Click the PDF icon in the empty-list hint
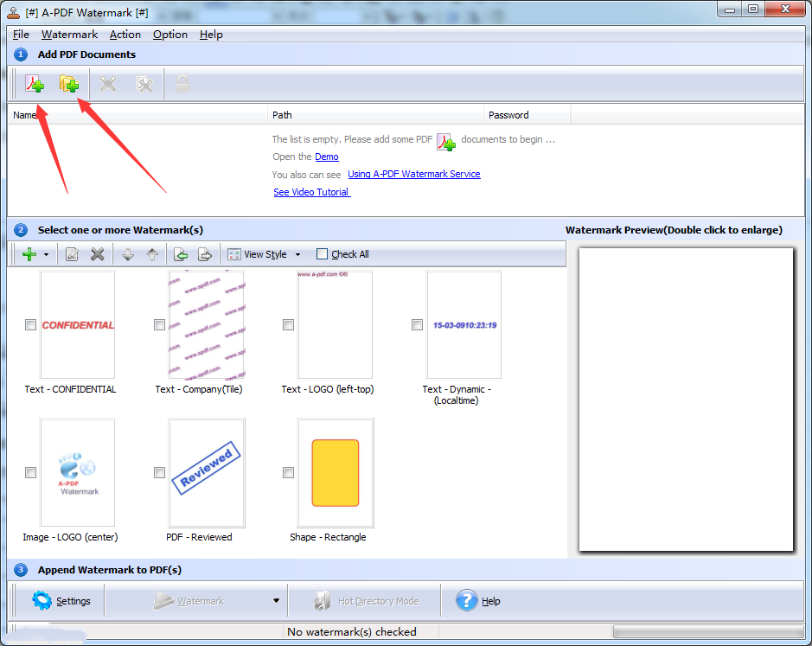Viewport: 812px width, 646px height. [x=446, y=142]
